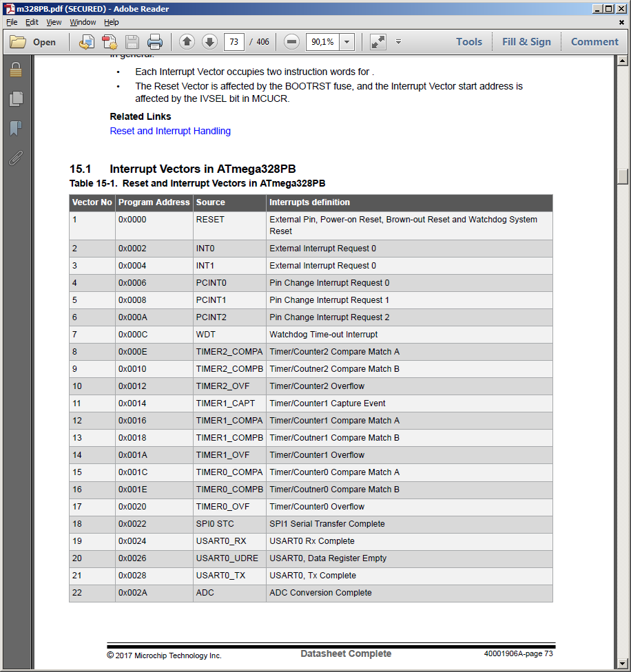This screenshot has width=631, height=672.
Task: Click the create PDF icon
Action: coord(110,42)
